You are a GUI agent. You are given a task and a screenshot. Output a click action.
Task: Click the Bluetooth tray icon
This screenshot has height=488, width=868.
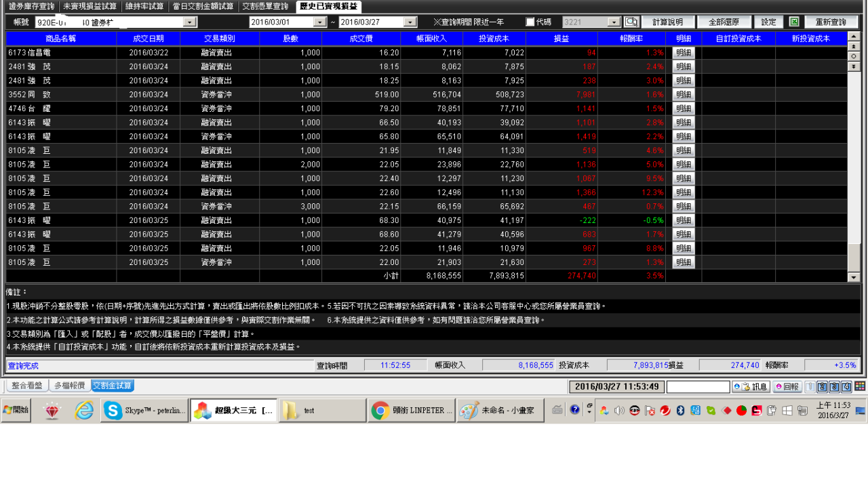[680, 411]
